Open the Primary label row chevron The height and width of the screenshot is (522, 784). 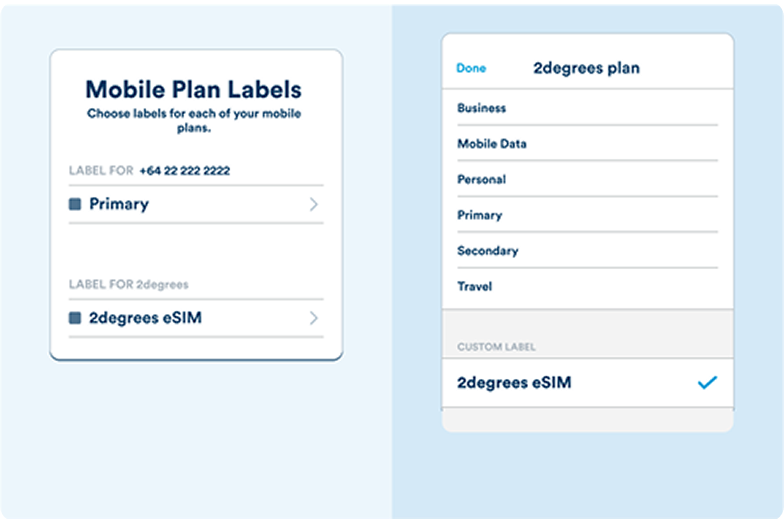[313, 205]
